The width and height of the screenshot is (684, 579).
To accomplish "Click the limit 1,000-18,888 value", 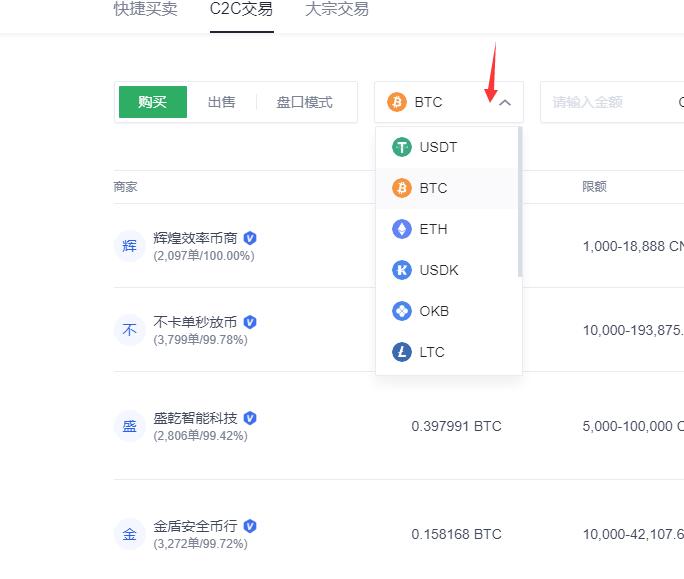I will tap(633, 247).
